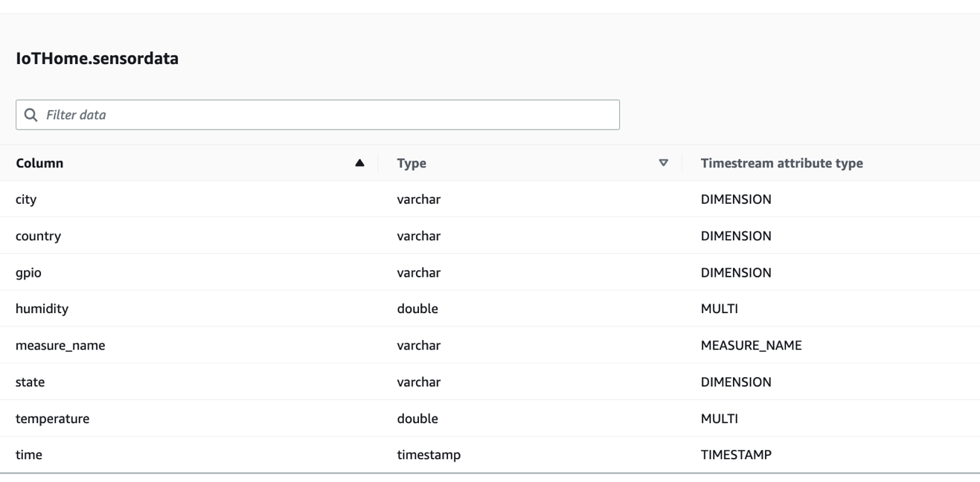Click the temperature row name
Screen dimensions: 980x482
point(52,418)
